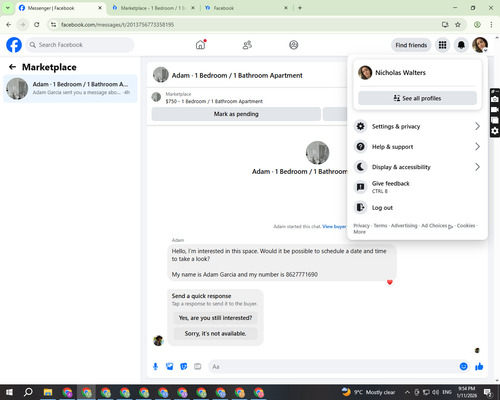This screenshot has height=400, width=500.
Task: Open new browser tab
Action: click(x=300, y=8)
